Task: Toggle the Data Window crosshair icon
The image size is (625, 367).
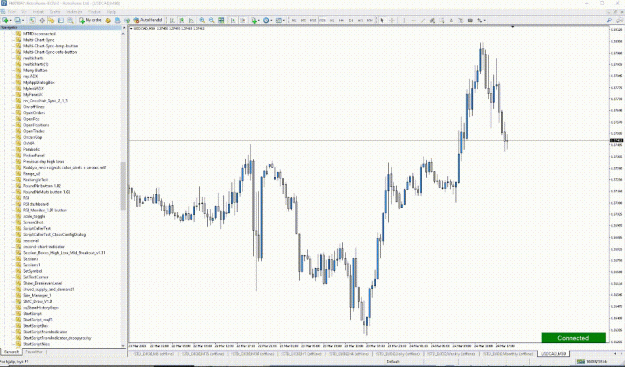Action: pos(42,20)
